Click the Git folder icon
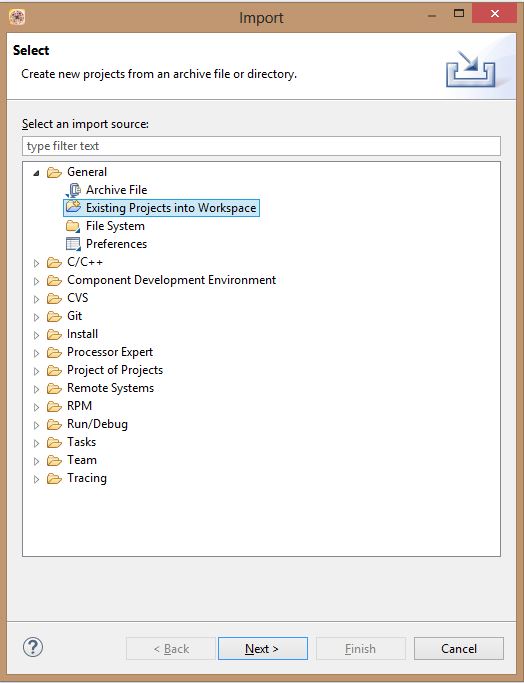The height and width of the screenshot is (683, 524). [x=54, y=316]
